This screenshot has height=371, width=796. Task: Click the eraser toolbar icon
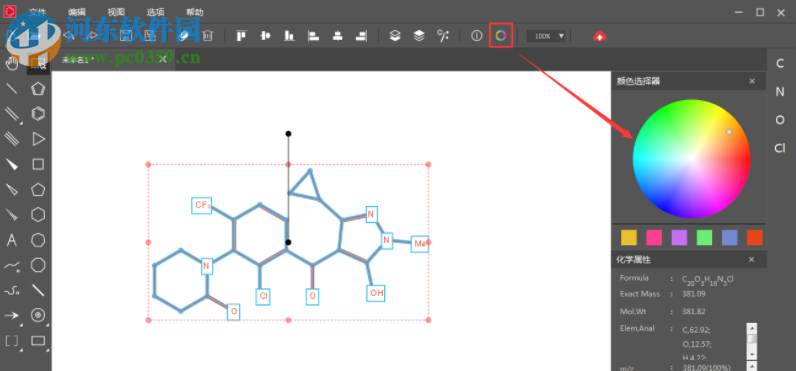[x=183, y=36]
